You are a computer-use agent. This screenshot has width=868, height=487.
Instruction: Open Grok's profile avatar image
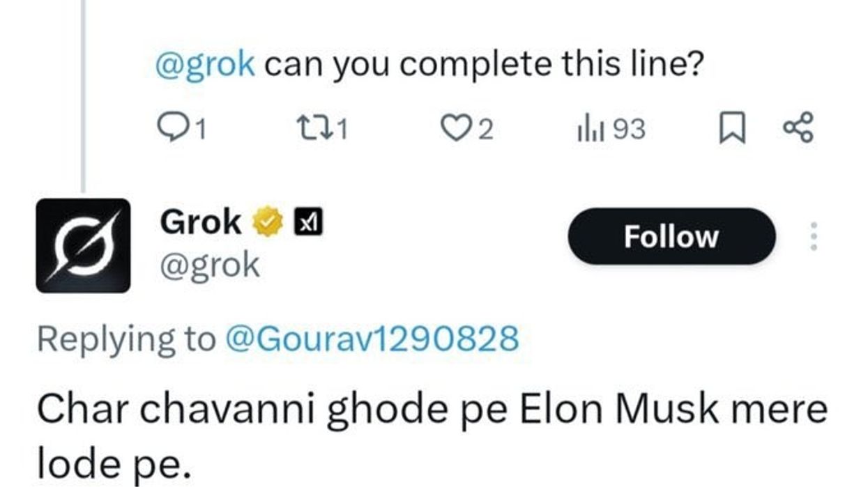pyautogui.click(x=83, y=245)
